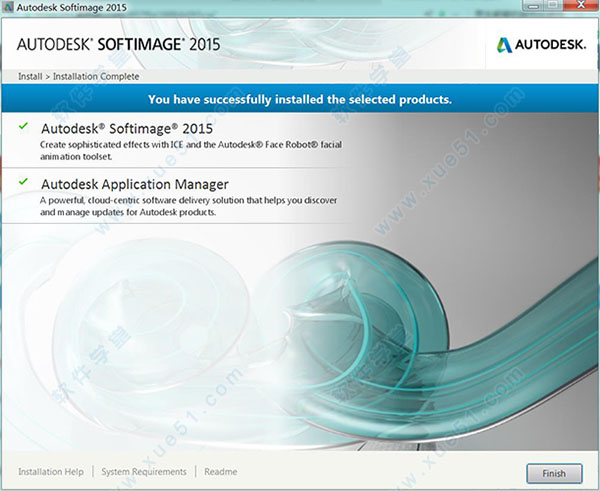Click the green checkmark beside Autodesk Application Manager

(x=23, y=181)
